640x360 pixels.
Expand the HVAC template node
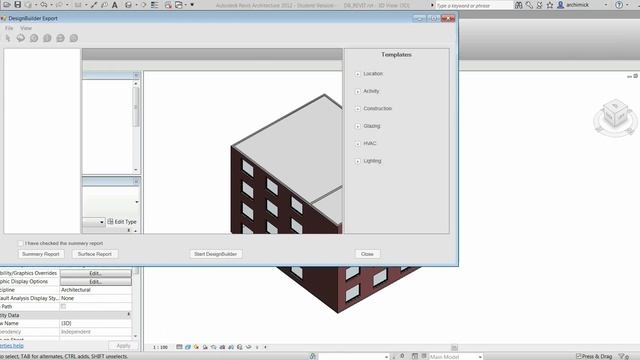coord(358,144)
